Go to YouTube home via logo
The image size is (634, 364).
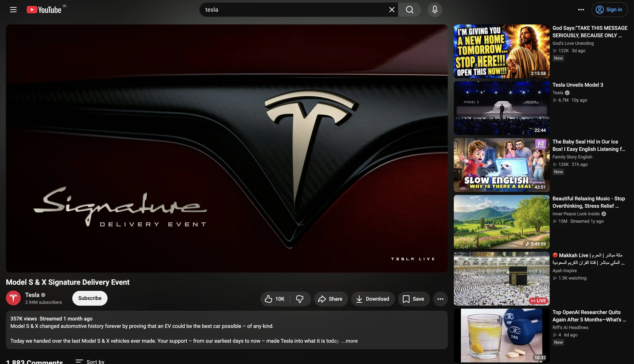[44, 10]
